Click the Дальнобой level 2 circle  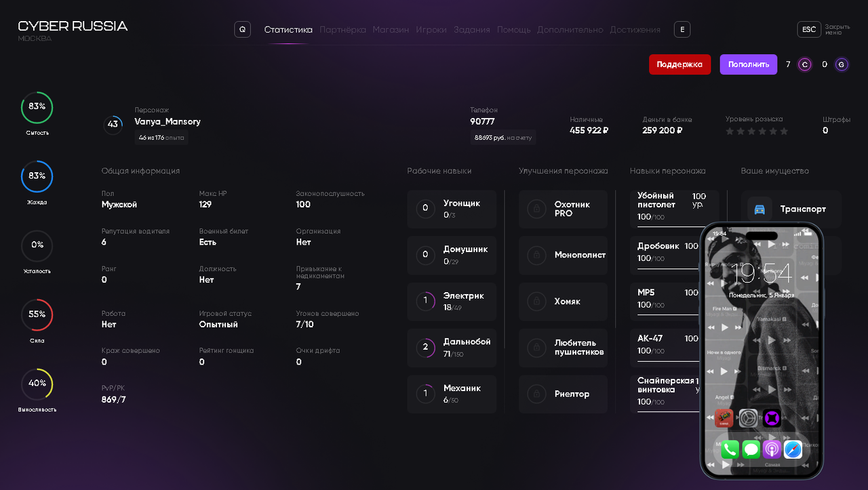point(425,348)
